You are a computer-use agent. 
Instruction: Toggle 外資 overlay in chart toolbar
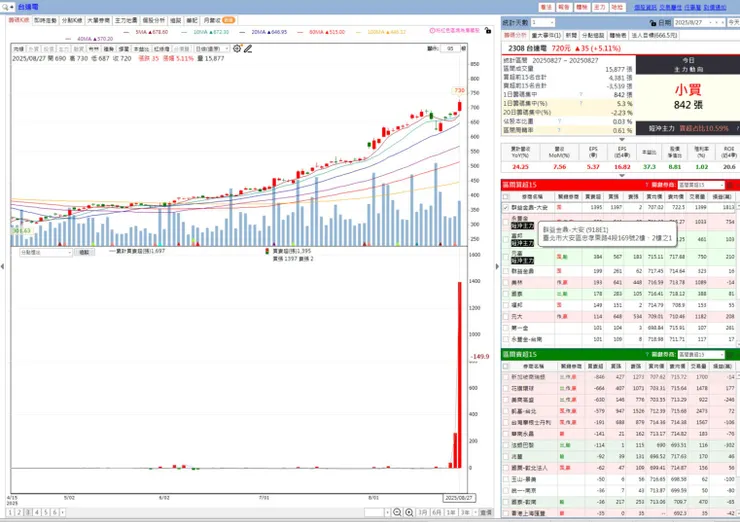point(34,49)
